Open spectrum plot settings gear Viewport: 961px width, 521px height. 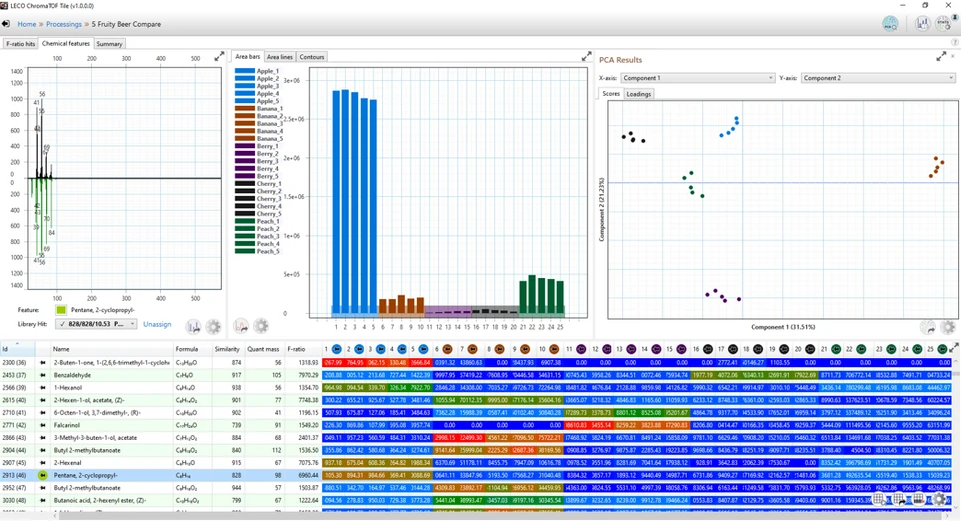(213, 326)
